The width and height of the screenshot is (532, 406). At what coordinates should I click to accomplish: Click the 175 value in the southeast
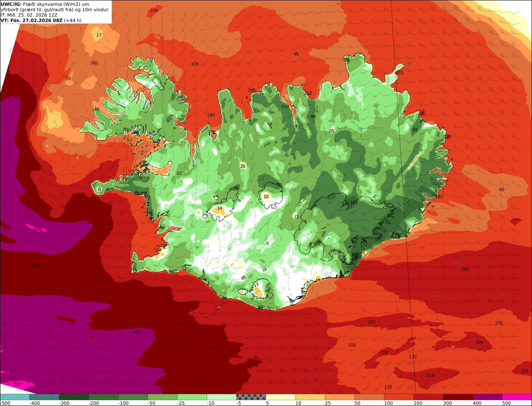(499, 323)
